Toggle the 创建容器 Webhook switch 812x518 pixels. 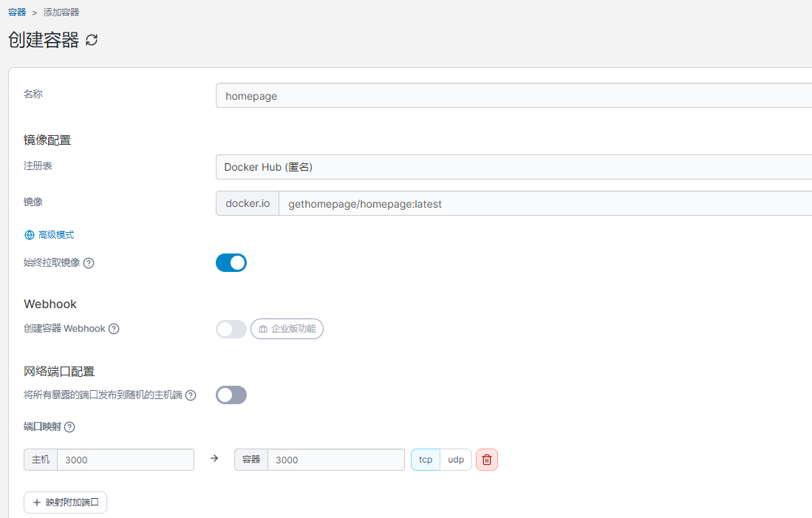pyautogui.click(x=231, y=329)
